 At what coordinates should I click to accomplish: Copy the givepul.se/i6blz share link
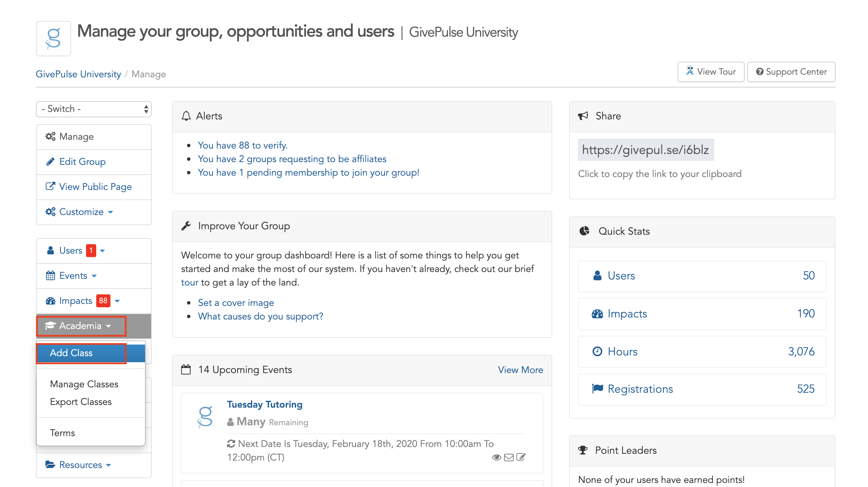(646, 150)
